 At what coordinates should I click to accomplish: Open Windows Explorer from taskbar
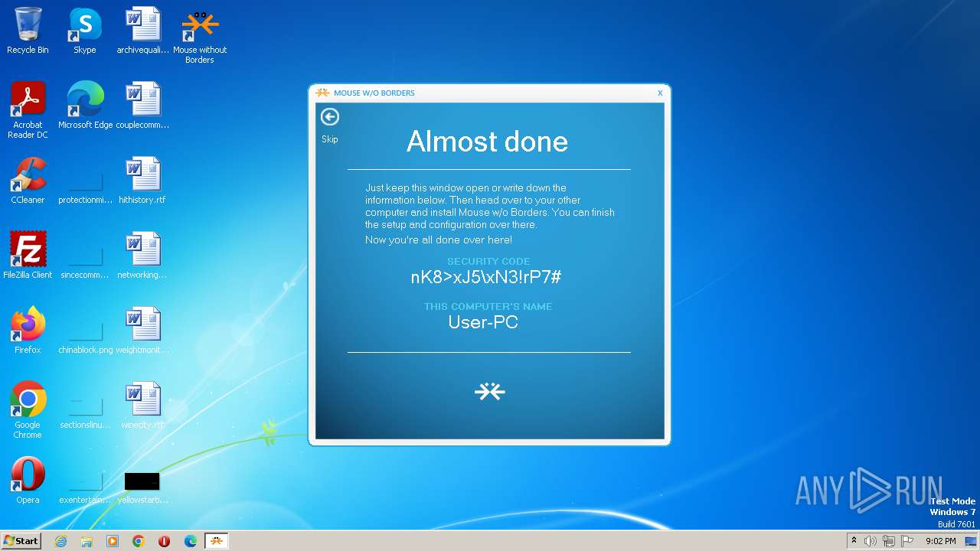click(x=87, y=541)
